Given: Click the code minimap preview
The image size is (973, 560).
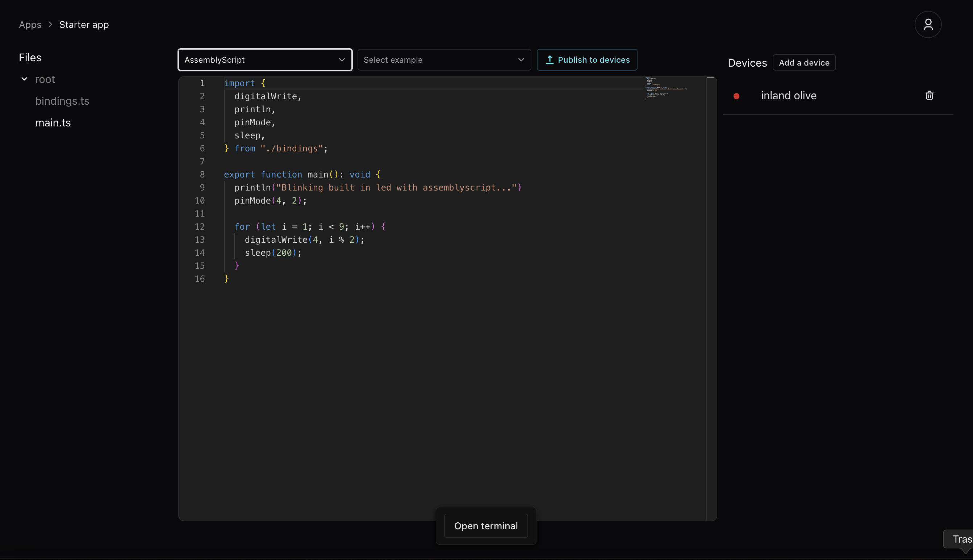Looking at the screenshot, I should point(667,88).
